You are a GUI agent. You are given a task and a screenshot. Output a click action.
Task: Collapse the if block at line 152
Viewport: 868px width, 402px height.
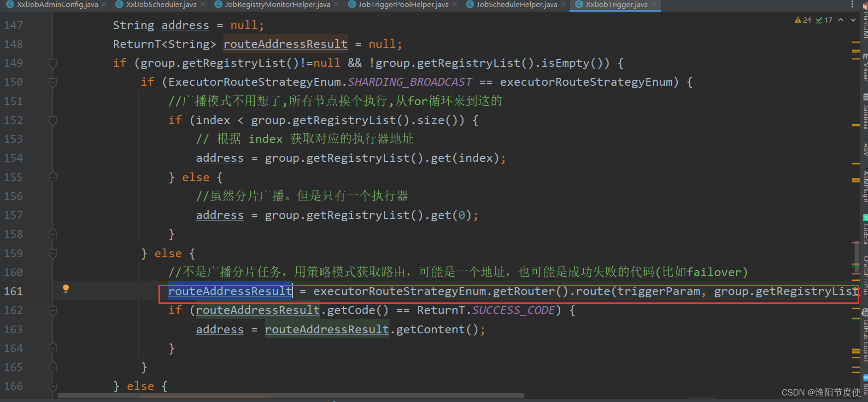coord(53,120)
